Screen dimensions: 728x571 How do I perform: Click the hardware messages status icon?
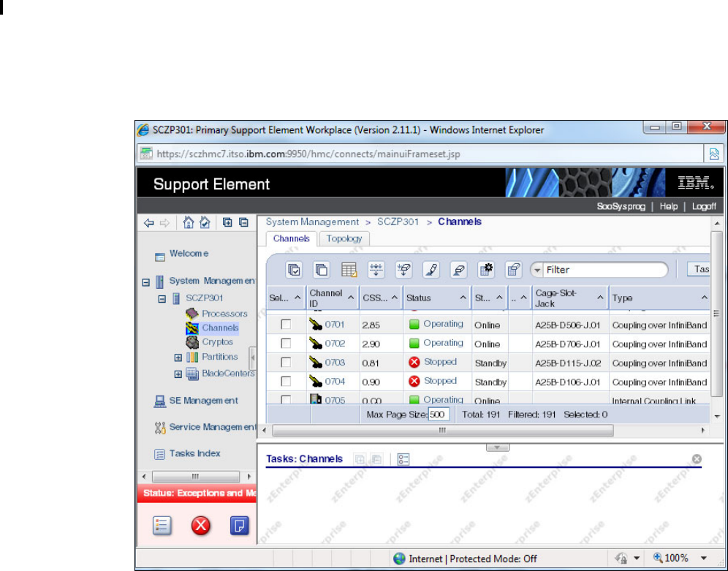162,526
